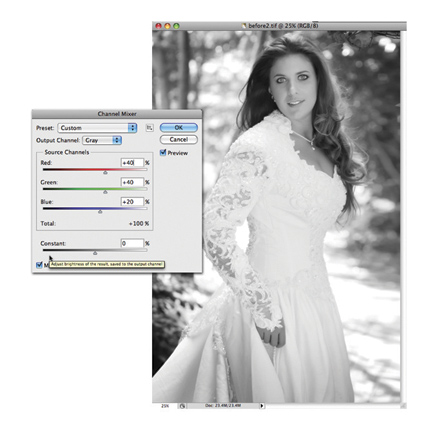This screenshot has width=435, height=430.
Task: Toggle the Monochrome checkbox
Action: pyautogui.click(x=39, y=265)
